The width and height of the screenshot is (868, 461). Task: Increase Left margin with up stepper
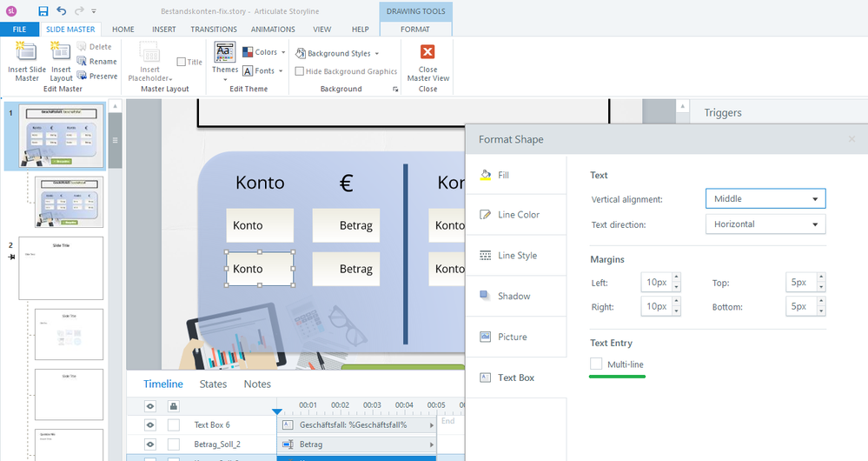point(677,277)
